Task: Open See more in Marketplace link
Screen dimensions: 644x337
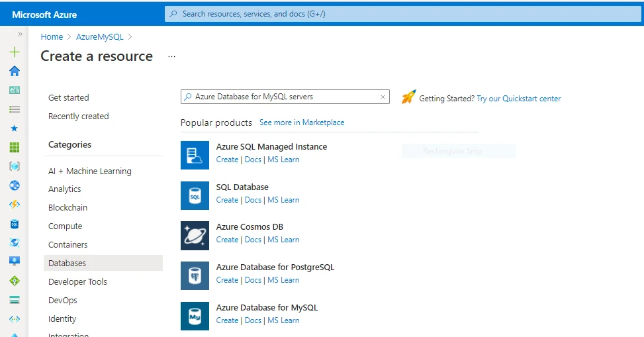Action: (302, 122)
